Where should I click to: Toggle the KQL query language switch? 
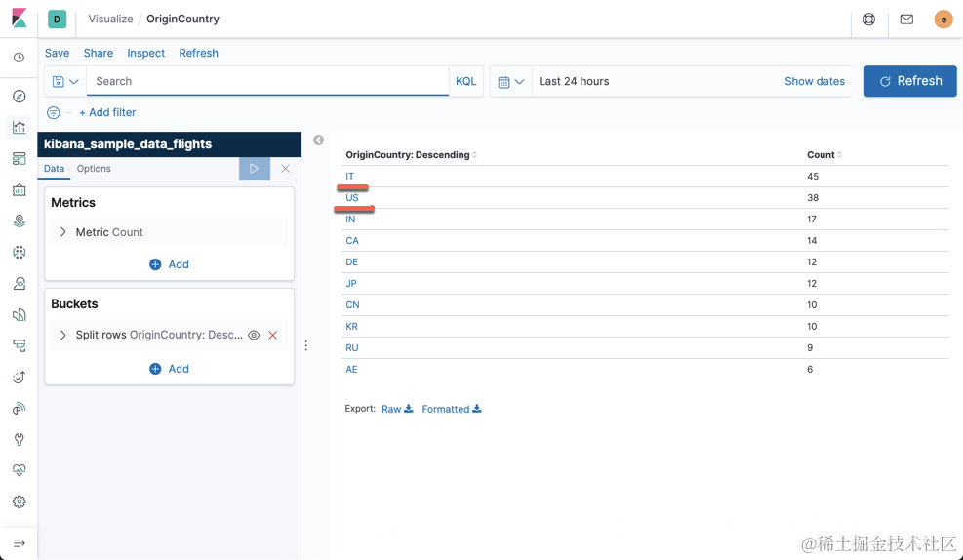(466, 81)
